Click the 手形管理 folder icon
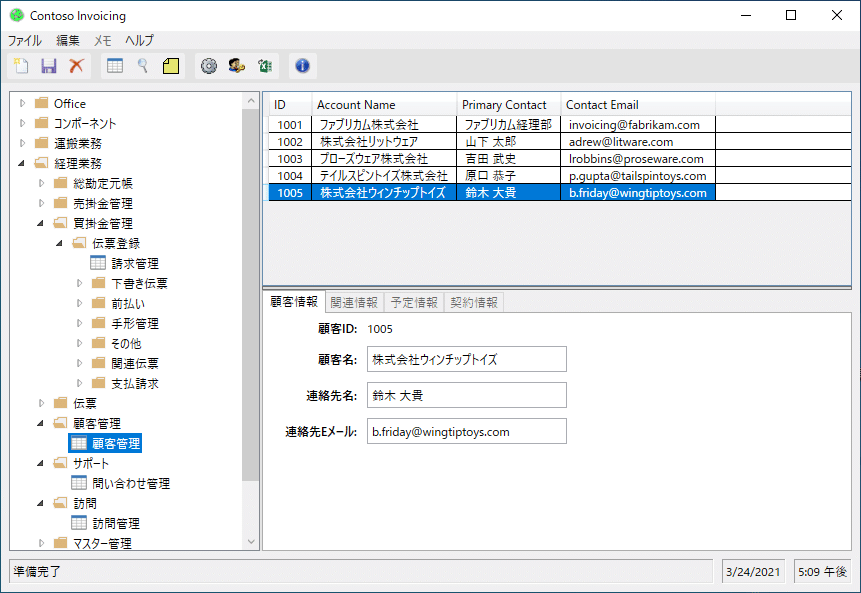This screenshot has height=593, width=861. (x=98, y=323)
